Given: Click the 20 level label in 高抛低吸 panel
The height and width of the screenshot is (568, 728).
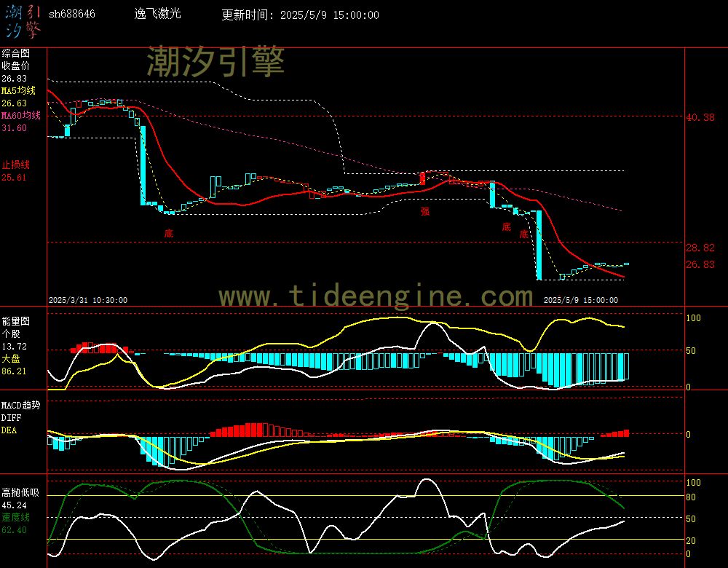Looking at the screenshot, I should 691,541.
